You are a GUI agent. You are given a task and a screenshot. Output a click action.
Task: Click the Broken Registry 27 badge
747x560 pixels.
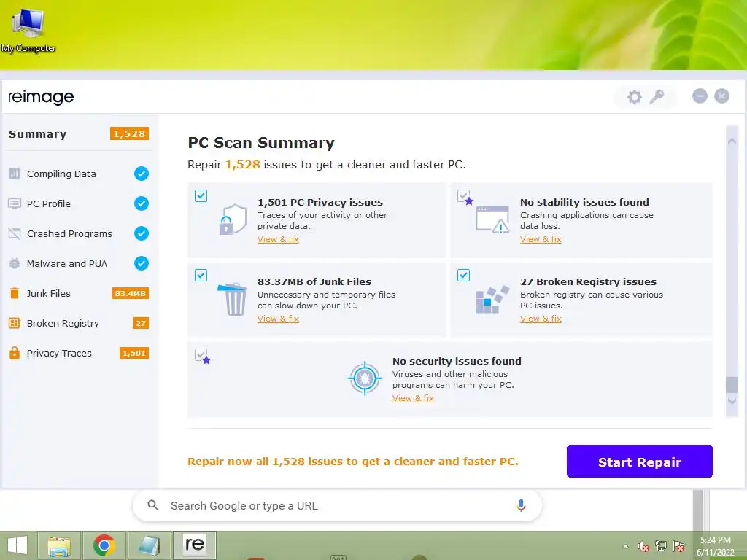pyautogui.click(x=141, y=323)
